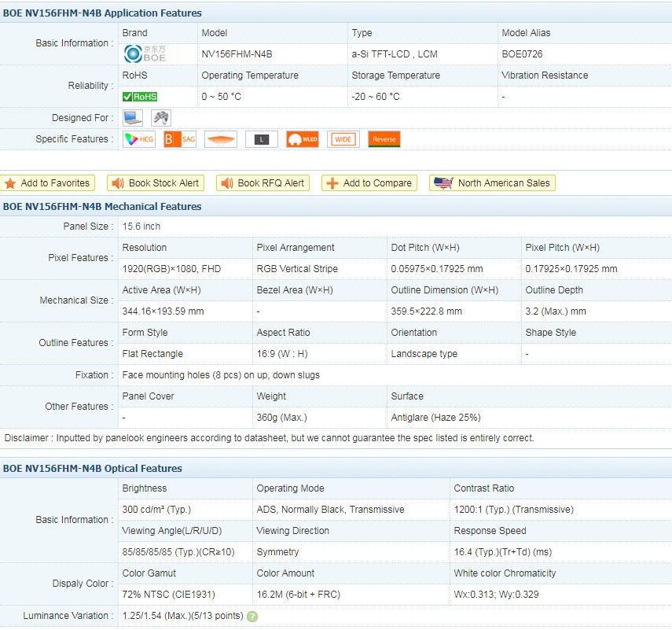
Task: Click the orange Reverse feature icon
Action: (x=384, y=139)
